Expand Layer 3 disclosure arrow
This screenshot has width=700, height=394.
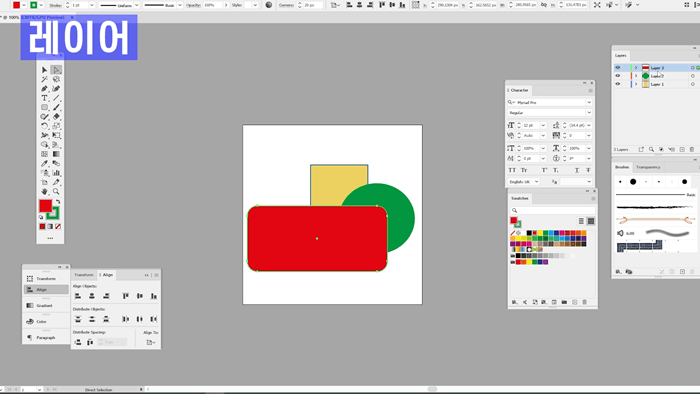(636, 68)
